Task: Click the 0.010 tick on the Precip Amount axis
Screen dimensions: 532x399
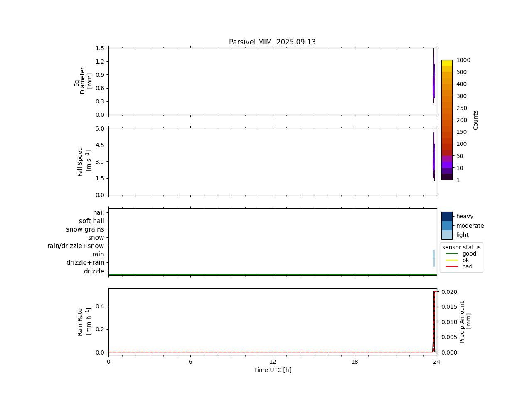Action: click(x=449, y=322)
